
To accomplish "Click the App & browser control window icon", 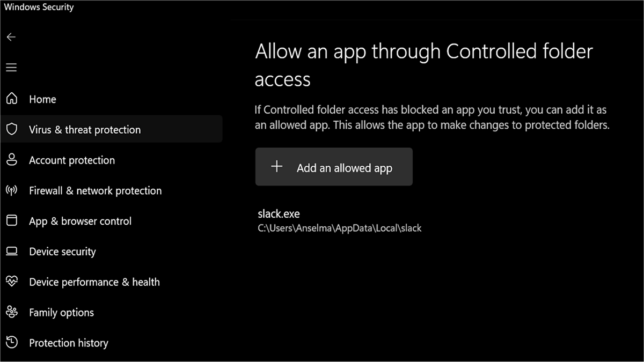I will tap(11, 221).
